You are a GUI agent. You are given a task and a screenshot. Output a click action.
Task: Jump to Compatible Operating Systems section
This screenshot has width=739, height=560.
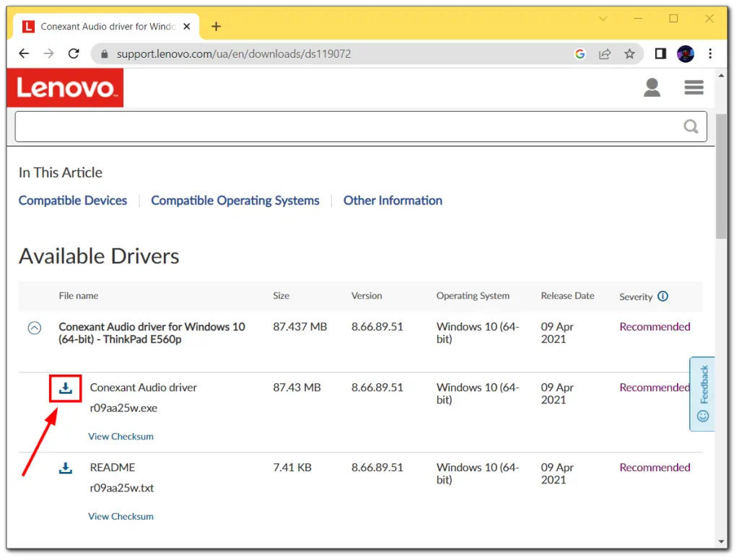[235, 201]
